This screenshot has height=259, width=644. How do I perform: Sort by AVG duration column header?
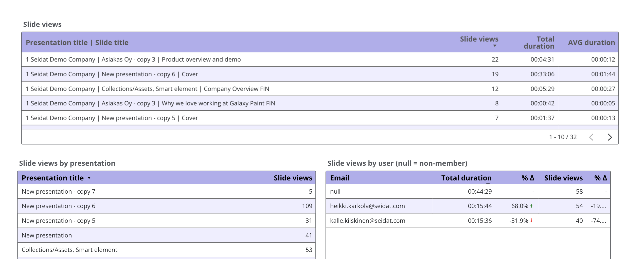click(591, 43)
